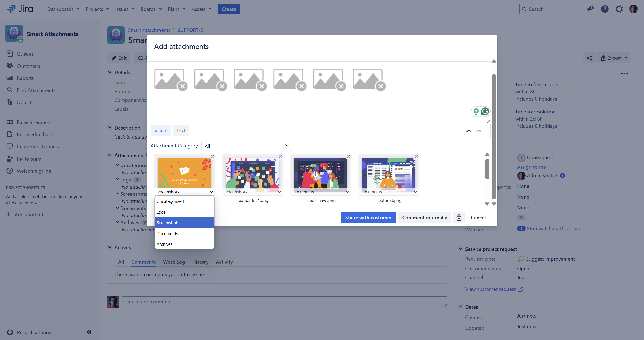Click the lock icon beside Comment internally
644x340 pixels.
(459, 217)
